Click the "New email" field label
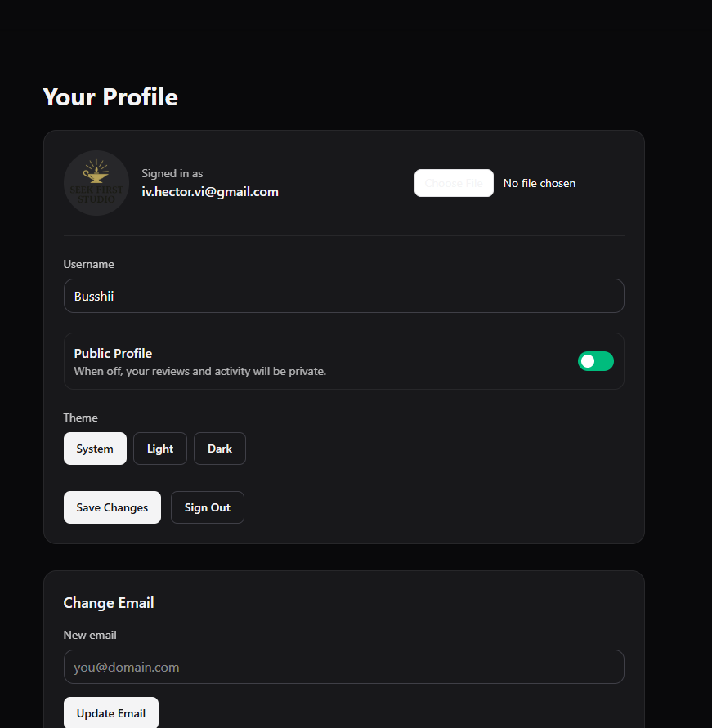The image size is (712, 728). [x=90, y=635]
